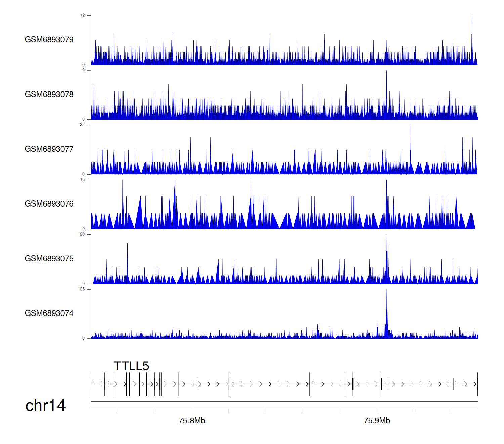Select the GSM6893078 track label
The height and width of the screenshot is (444, 504).
point(49,95)
